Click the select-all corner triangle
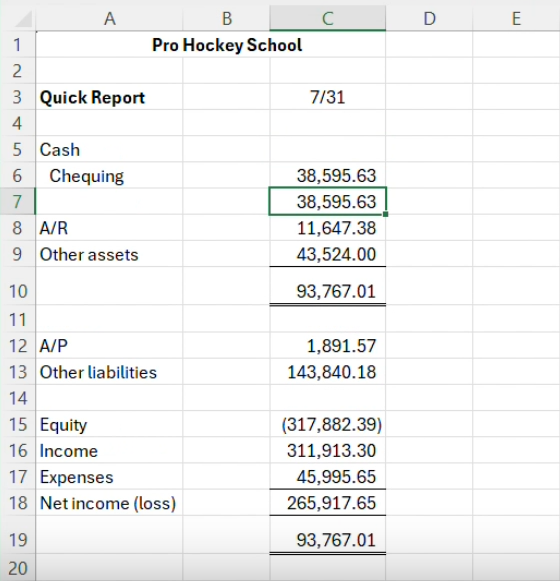Image resolution: width=560 pixels, height=581 pixels. [x=24, y=19]
